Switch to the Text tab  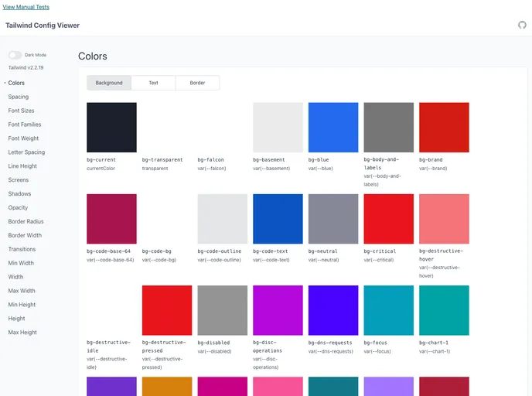coord(153,83)
